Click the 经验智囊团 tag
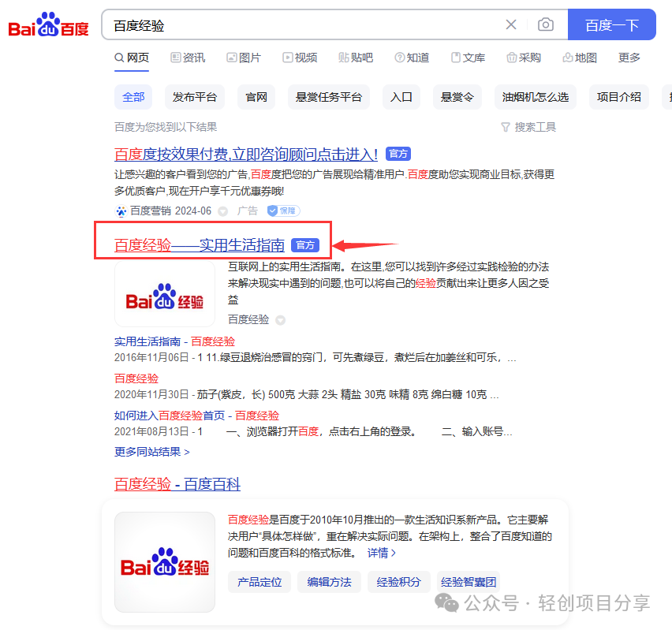Image resolution: width=672 pixels, height=630 pixels. click(469, 582)
